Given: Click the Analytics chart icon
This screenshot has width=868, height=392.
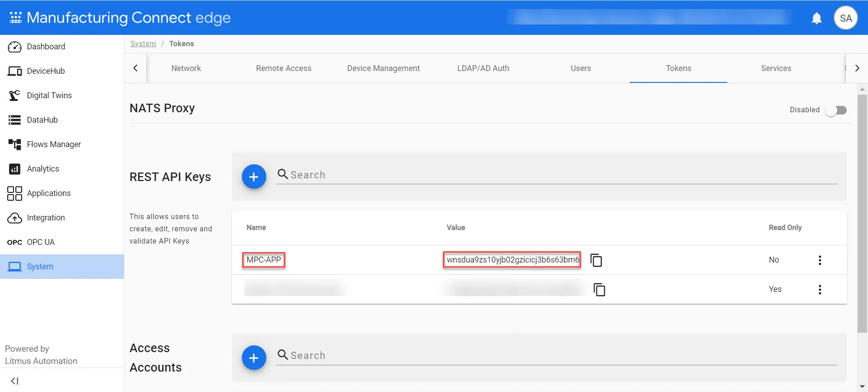Looking at the screenshot, I should 14,169.
